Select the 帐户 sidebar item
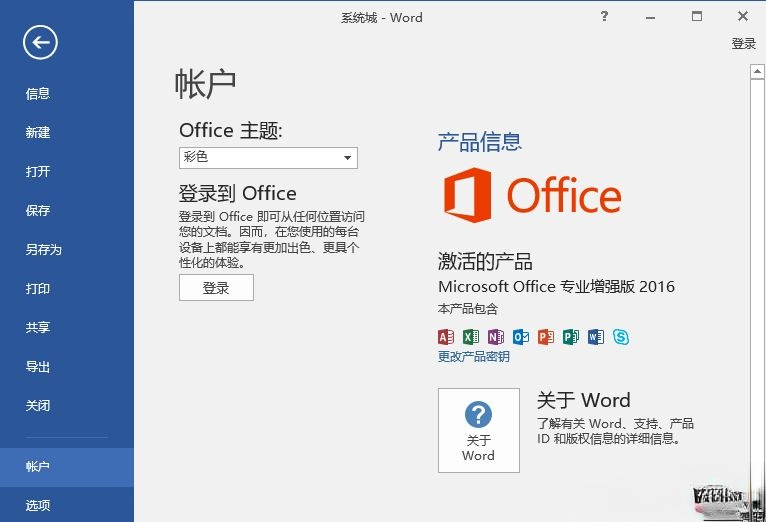 [67, 467]
